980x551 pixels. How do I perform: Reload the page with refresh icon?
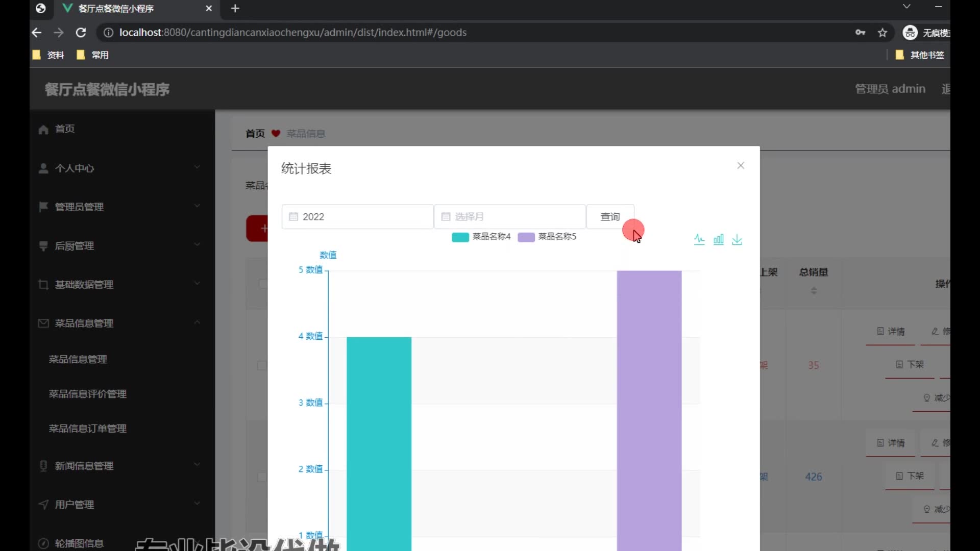point(81,33)
